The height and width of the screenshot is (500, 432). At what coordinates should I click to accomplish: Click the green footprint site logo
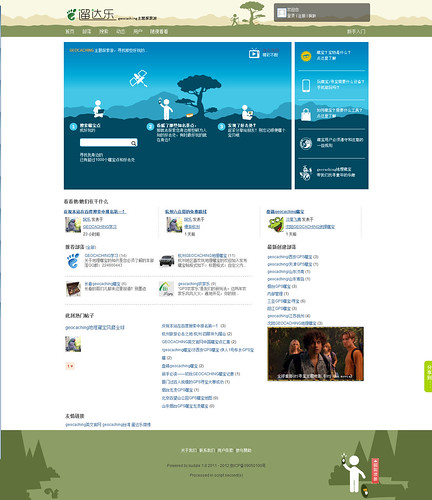click(71, 15)
